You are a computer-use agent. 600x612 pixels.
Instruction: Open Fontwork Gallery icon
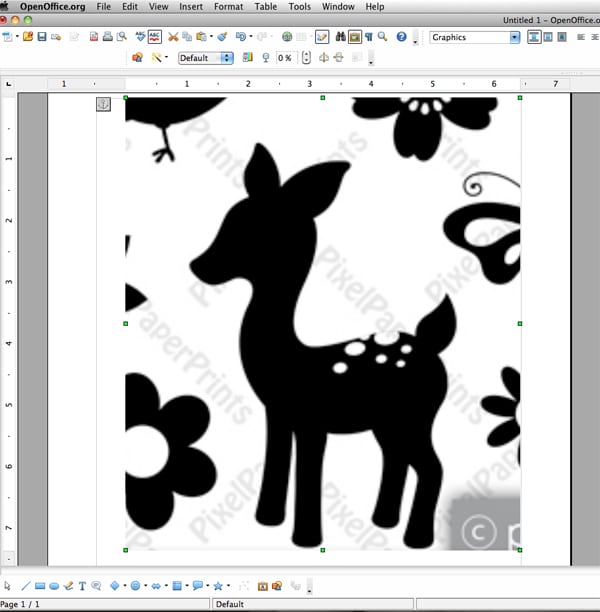(x=262, y=586)
